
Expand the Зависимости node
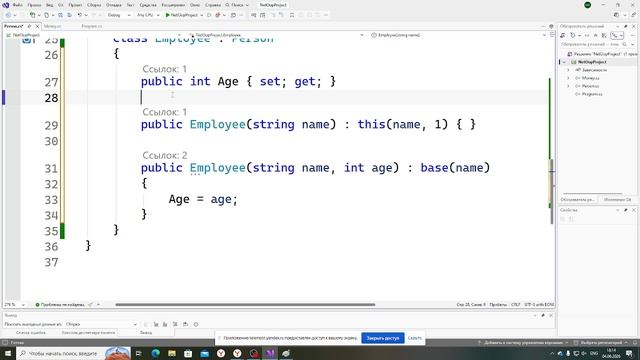(568, 70)
